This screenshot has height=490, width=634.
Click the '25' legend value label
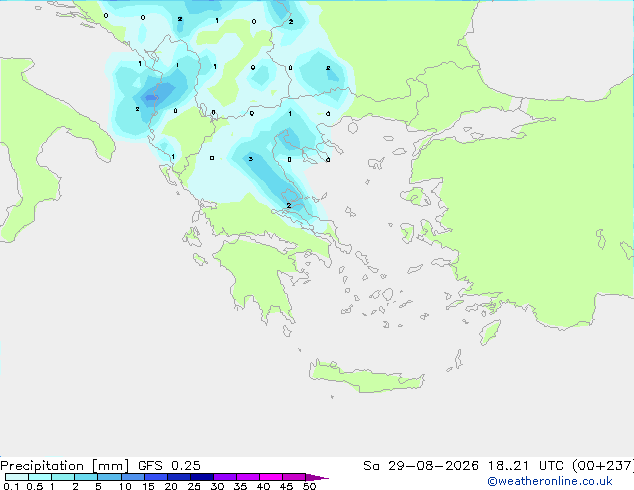point(194,486)
